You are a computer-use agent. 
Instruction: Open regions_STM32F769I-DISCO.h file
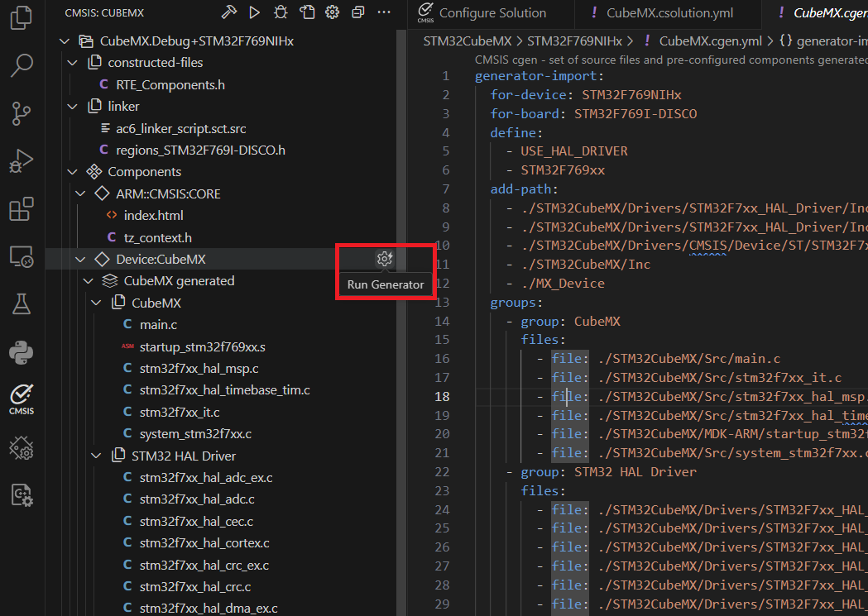pos(200,150)
